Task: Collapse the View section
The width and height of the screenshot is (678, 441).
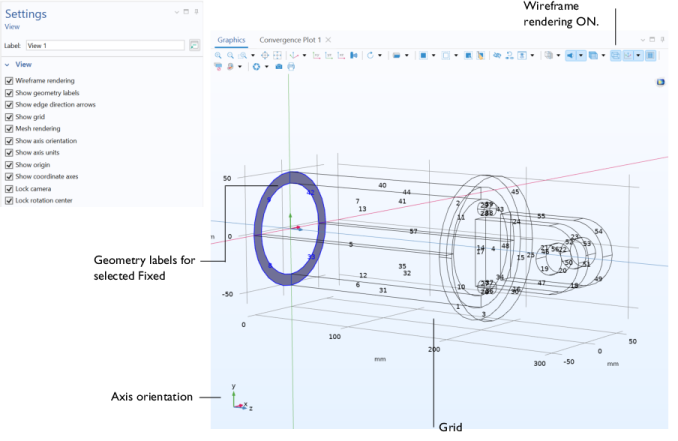Action: pyautogui.click(x=8, y=64)
